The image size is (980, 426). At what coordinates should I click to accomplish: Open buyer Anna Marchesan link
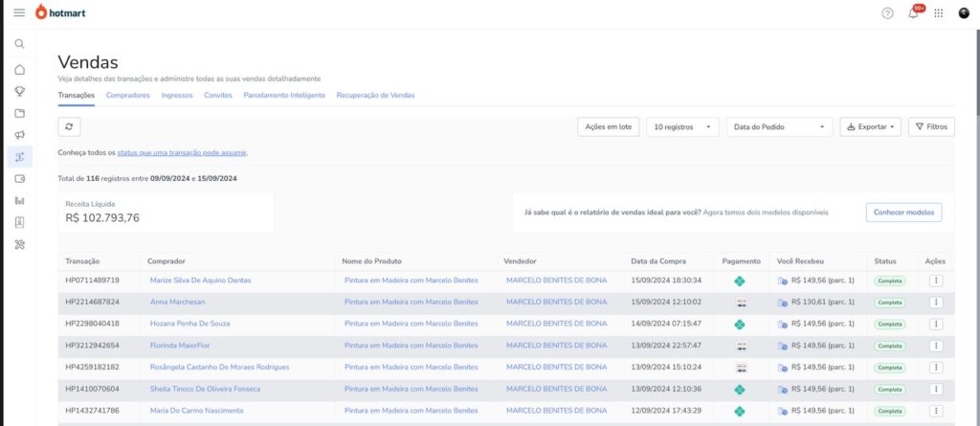pos(177,303)
